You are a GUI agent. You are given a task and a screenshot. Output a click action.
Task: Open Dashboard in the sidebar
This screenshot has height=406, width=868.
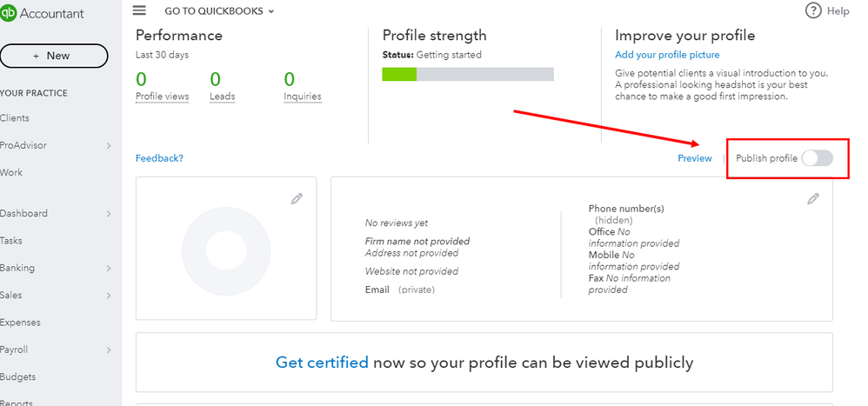[23, 214]
